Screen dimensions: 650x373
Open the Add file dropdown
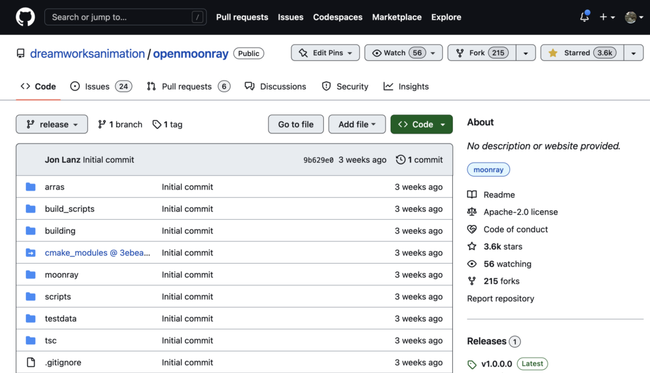click(357, 124)
